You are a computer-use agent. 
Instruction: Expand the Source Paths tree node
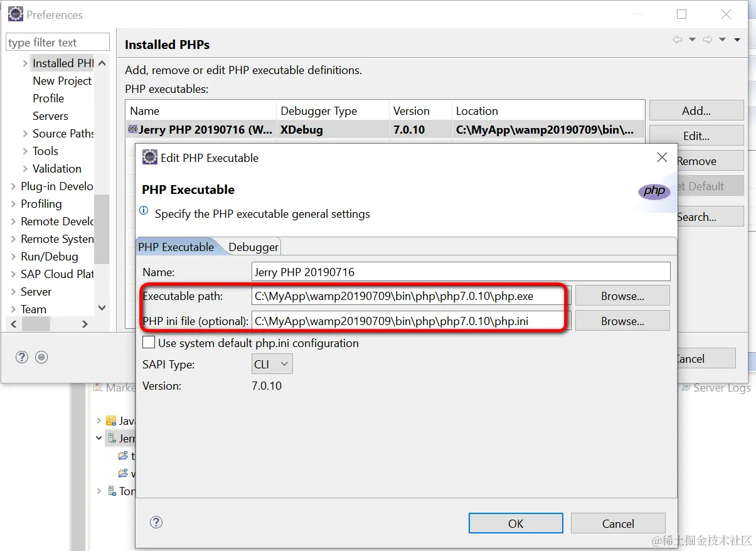[x=25, y=134]
